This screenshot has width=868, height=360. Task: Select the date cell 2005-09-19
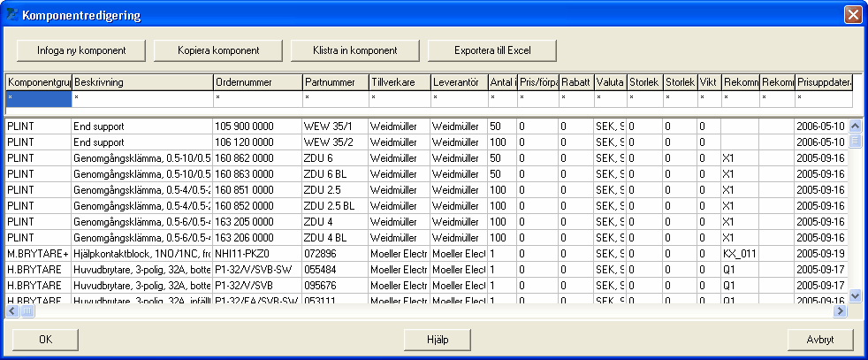pos(821,255)
